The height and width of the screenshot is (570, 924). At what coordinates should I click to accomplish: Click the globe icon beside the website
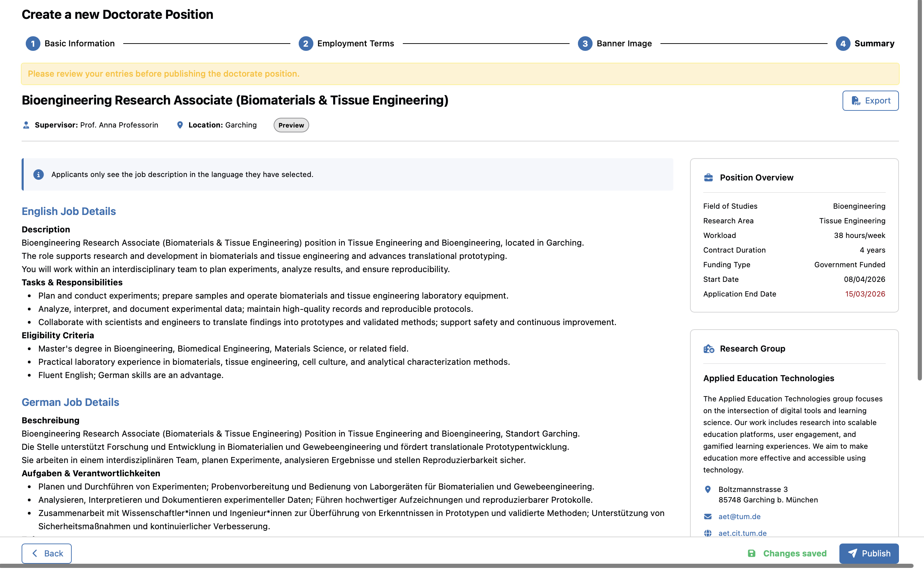(708, 533)
